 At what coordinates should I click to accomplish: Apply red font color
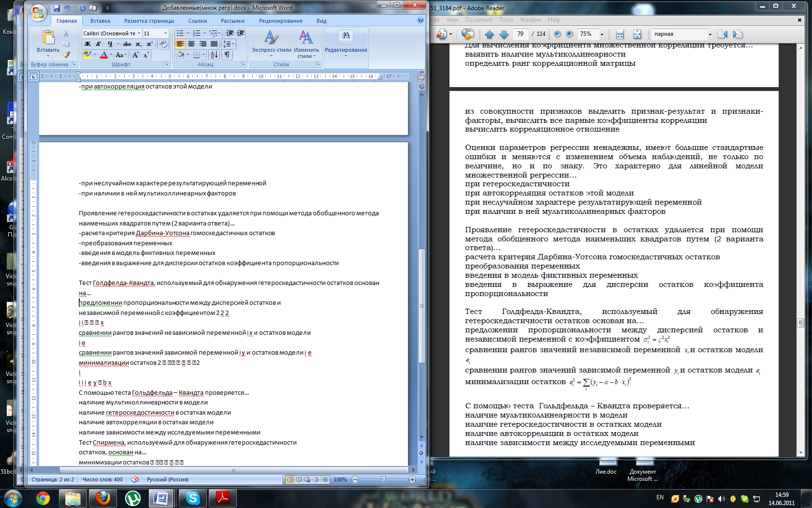(x=103, y=55)
